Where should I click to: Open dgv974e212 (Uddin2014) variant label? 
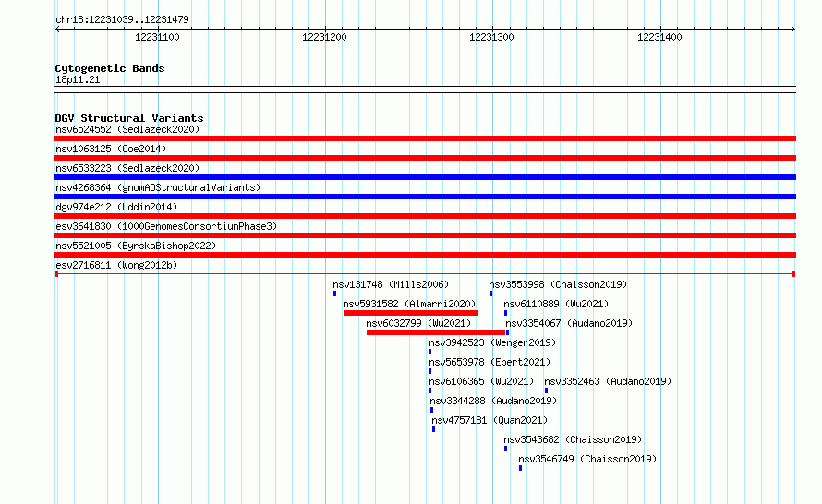click(x=116, y=207)
